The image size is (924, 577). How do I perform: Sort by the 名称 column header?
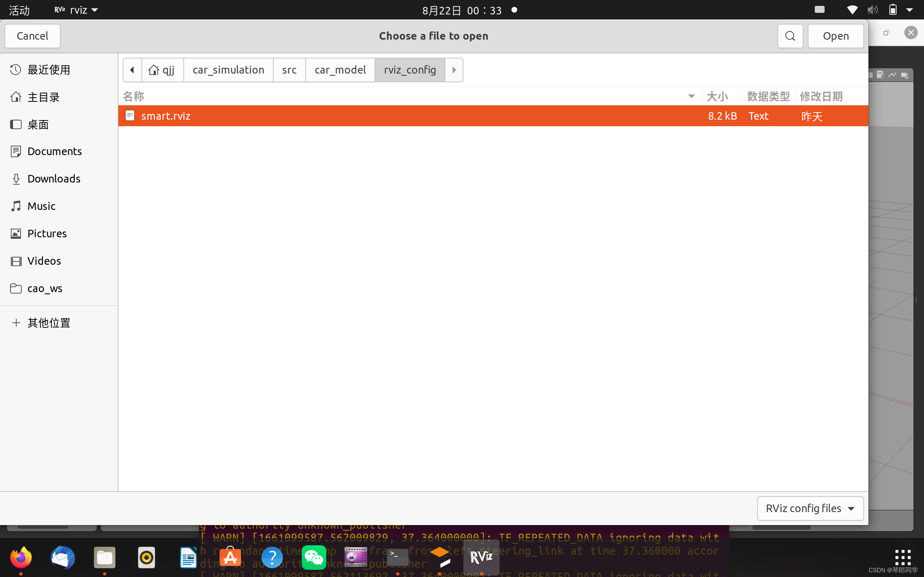click(134, 96)
